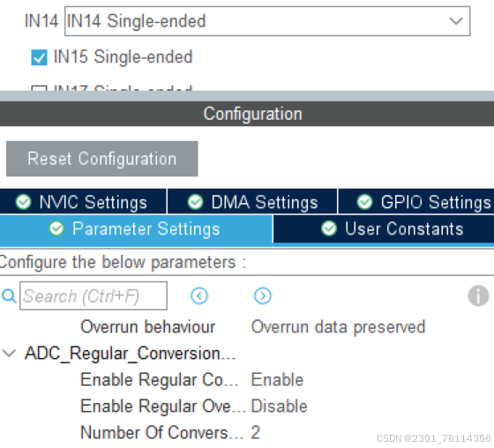Viewport: 494px width, 448px height.
Task: Open the parameter info icon
Action: 478,295
